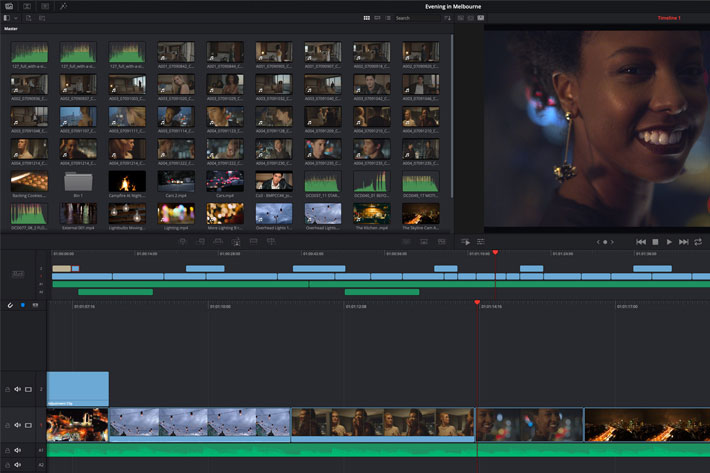Toggle loop playback icon
This screenshot has height=473, width=710.
[697, 242]
